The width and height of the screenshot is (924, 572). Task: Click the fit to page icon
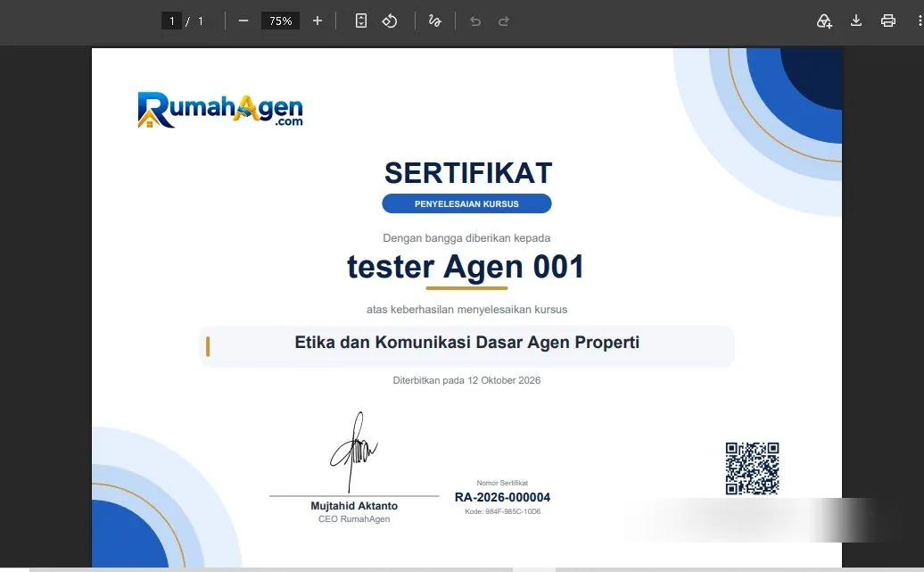point(361,21)
